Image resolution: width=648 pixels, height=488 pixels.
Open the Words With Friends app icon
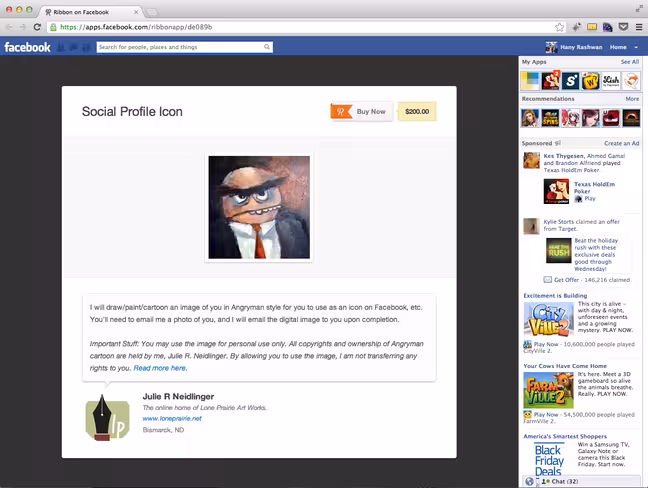tap(591, 81)
